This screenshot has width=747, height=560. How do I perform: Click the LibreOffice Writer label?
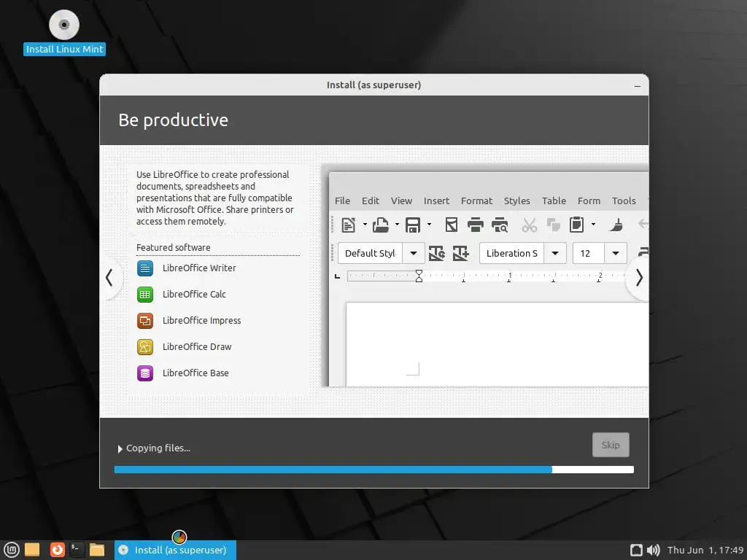point(199,268)
